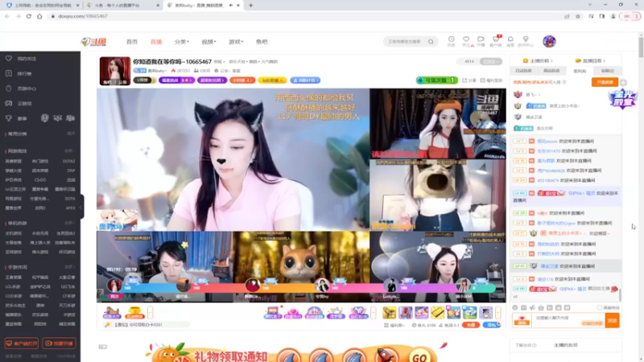
Task: Click the follow button beside count 4514
Action: point(491,62)
